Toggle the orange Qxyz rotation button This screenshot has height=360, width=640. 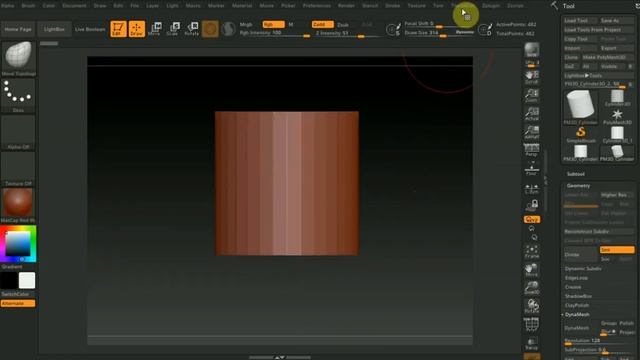(532, 220)
